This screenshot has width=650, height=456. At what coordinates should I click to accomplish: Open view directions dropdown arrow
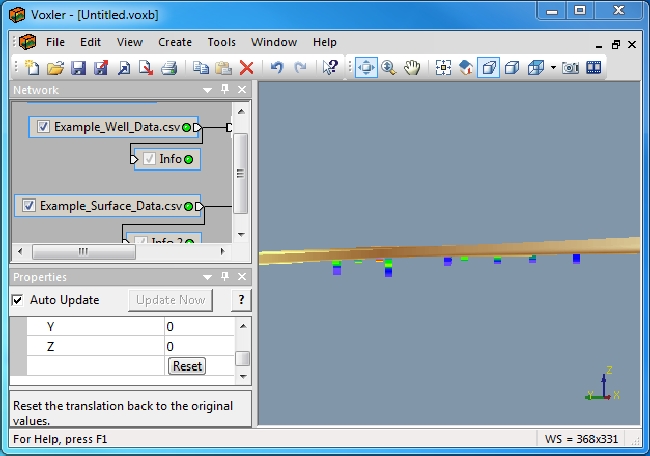click(553, 68)
